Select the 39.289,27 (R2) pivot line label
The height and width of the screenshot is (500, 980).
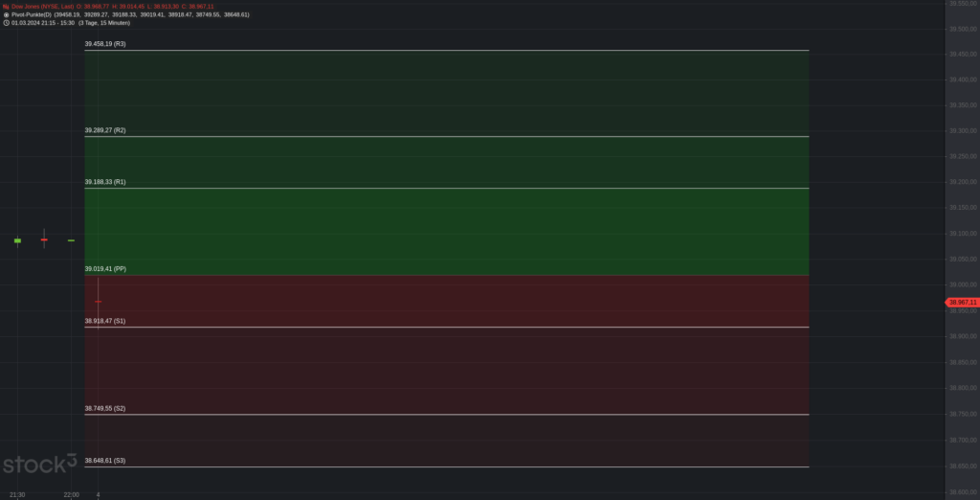tap(105, 130)
